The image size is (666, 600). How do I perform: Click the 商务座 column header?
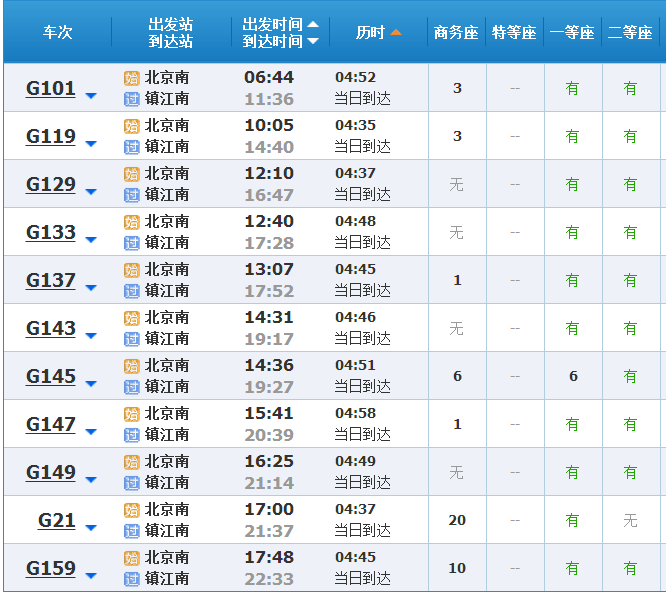click(456, 32)
